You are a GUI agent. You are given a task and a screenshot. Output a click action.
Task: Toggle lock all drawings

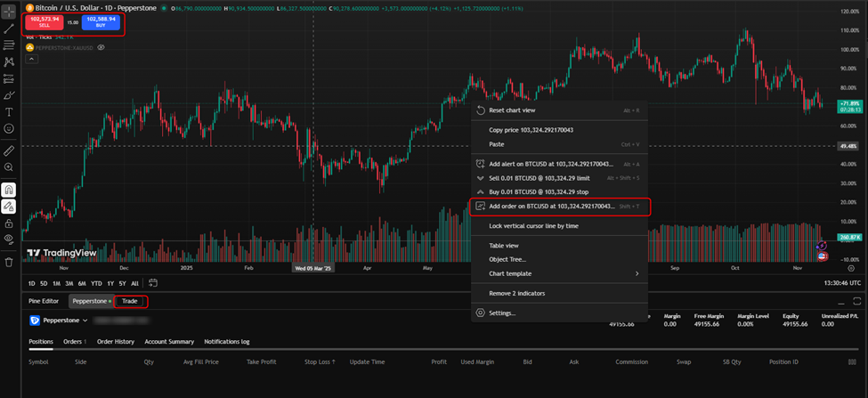[10, 223]
